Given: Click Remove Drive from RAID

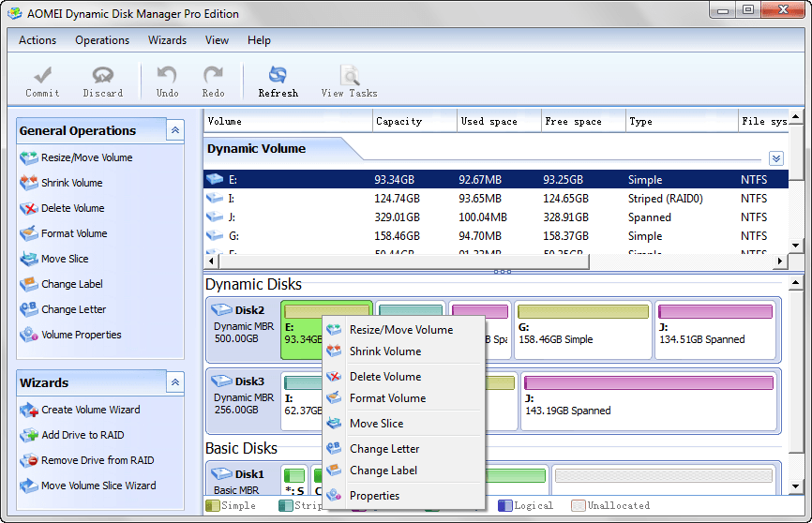Looking at the screenshot, I should coord(98,460).
